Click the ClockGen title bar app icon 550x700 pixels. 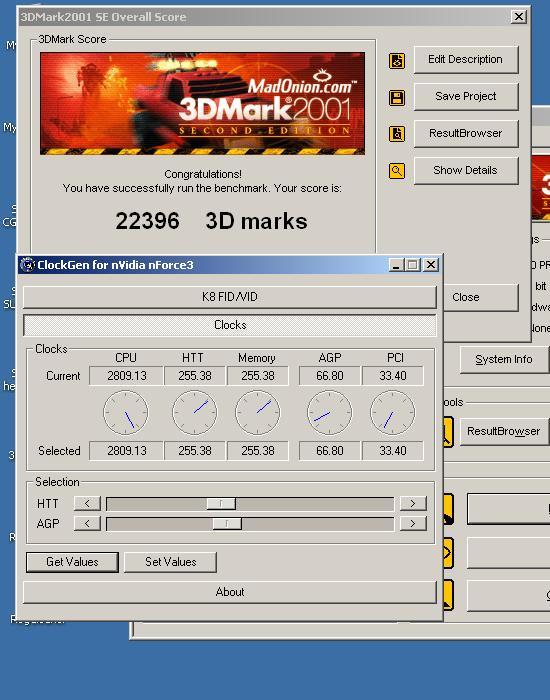pyautogui.click(x=28, y=265)
